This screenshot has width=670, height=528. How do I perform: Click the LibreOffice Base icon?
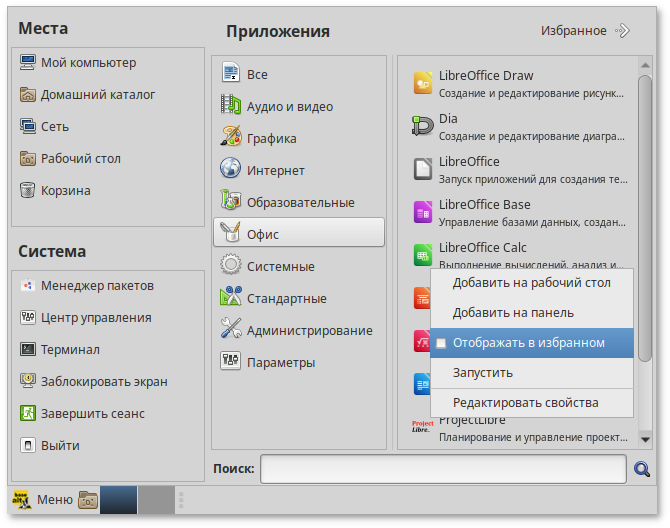[x=422, y=212]
